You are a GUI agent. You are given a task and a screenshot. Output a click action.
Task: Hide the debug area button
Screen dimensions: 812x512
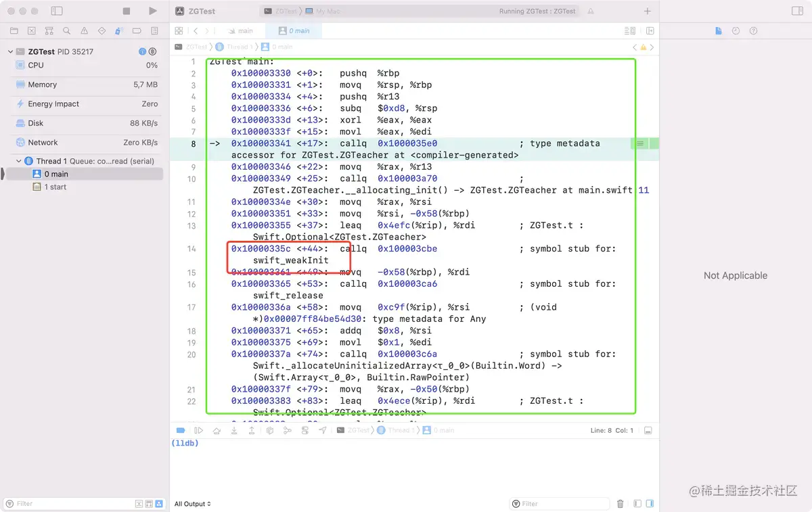(648, 430)
